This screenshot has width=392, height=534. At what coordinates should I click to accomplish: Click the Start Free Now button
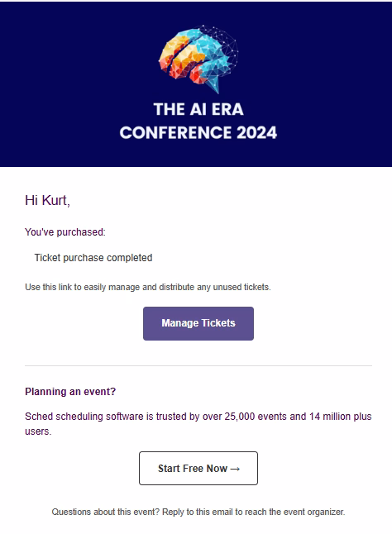tap(198, 468)
